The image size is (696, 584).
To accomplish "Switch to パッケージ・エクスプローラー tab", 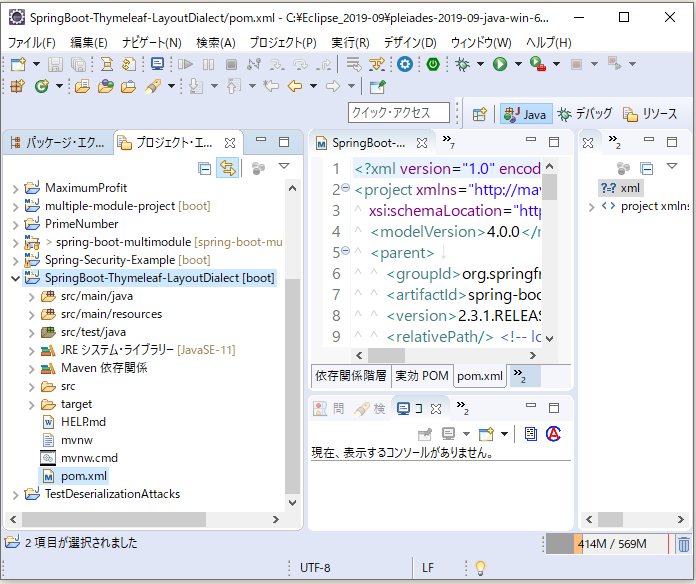I will coord(58,142).
